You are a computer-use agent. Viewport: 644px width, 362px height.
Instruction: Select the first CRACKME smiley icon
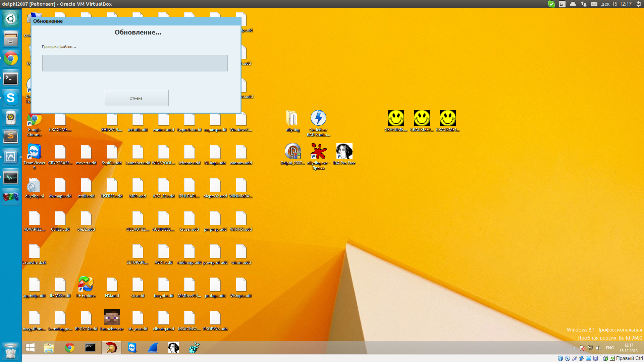tap(396, 118)
